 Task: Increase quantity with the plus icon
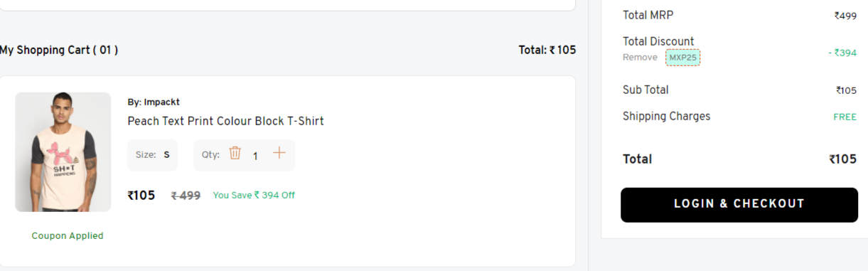[x=279, y=153]
